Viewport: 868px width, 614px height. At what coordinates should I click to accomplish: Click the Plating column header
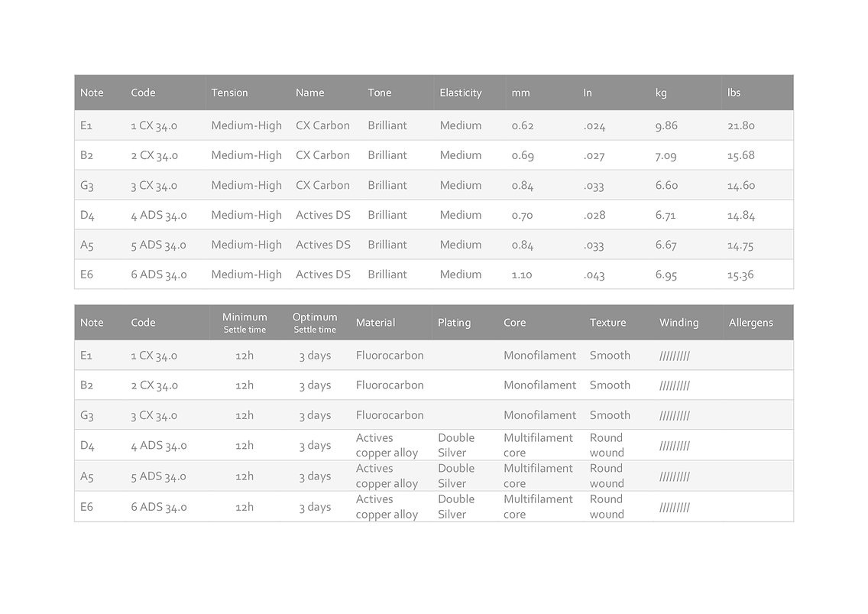point(454,323)
